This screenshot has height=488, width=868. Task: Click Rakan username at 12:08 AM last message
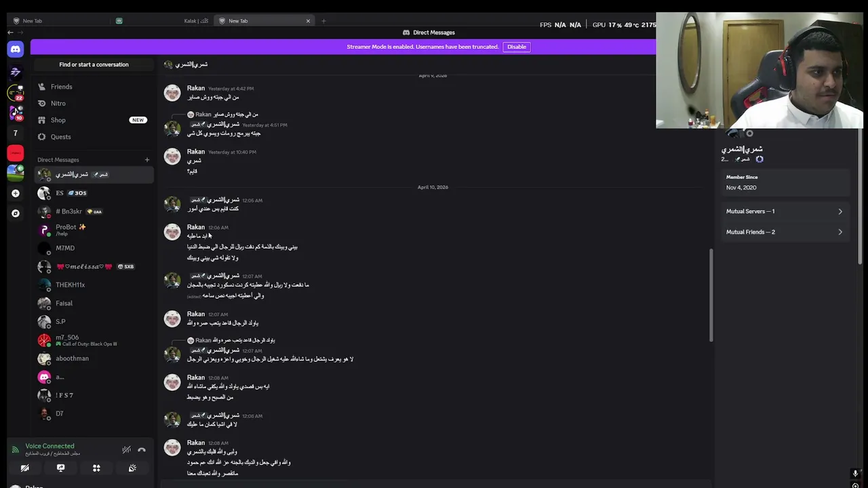coord(196,443)
